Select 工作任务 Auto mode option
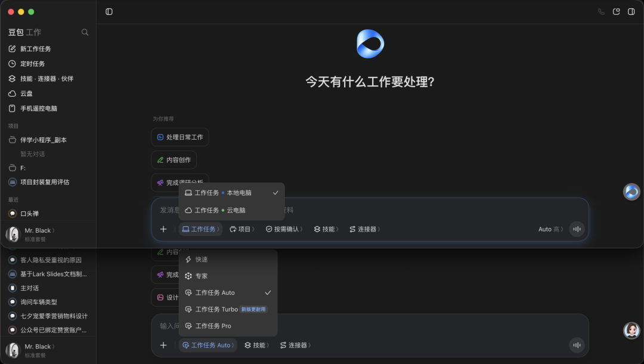This screenshot has width=644, height=364. click(228, 292)
